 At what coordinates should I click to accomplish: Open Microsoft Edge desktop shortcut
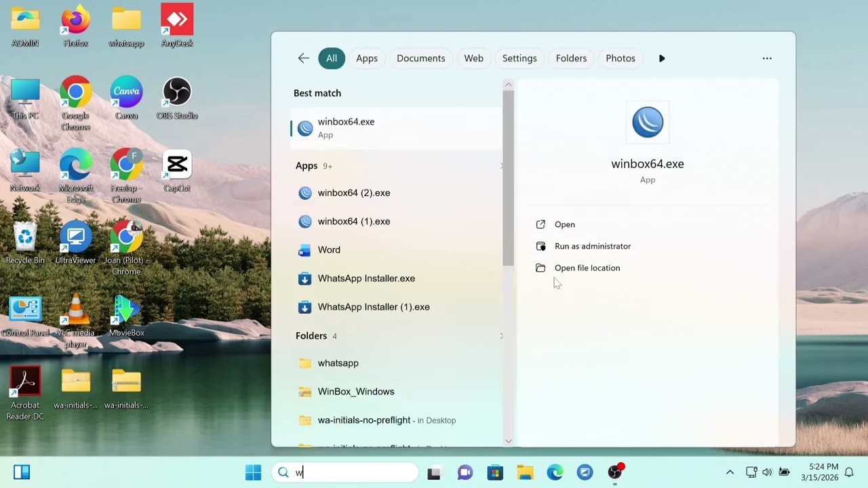coord(75,176)
